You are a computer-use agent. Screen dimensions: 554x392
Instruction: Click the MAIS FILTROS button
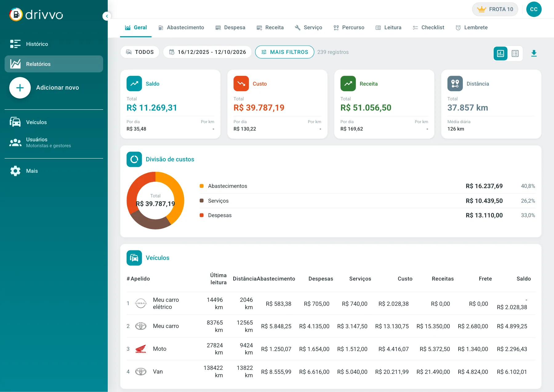click(x=285, y=52)
